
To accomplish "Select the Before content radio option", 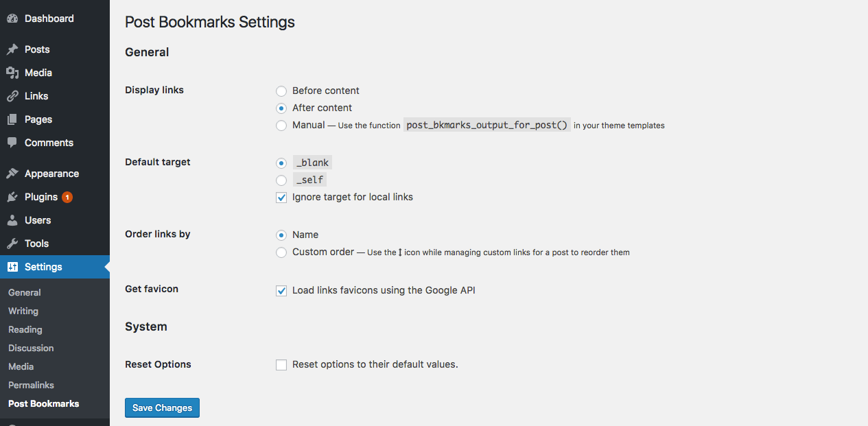I will 281,91.
